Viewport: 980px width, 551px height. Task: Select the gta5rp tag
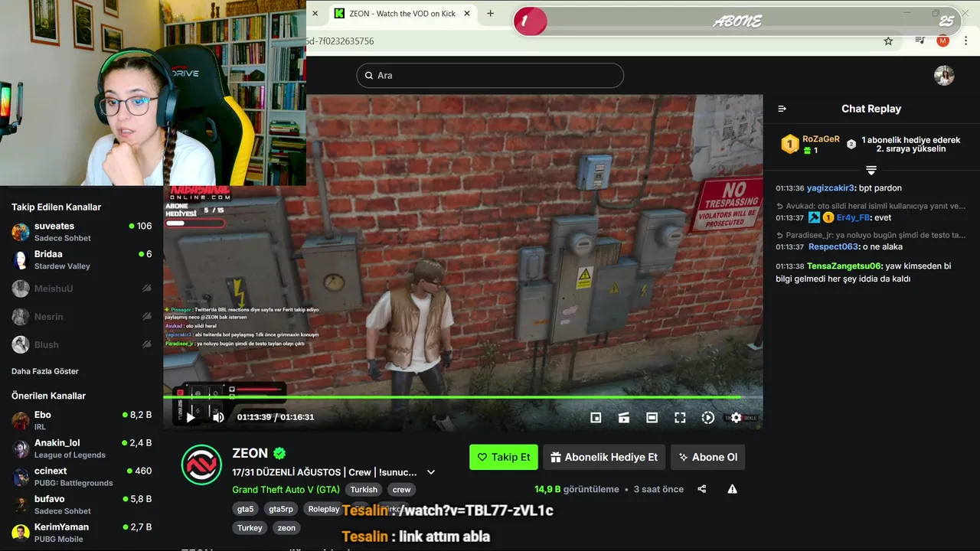(x=281, y=509)
